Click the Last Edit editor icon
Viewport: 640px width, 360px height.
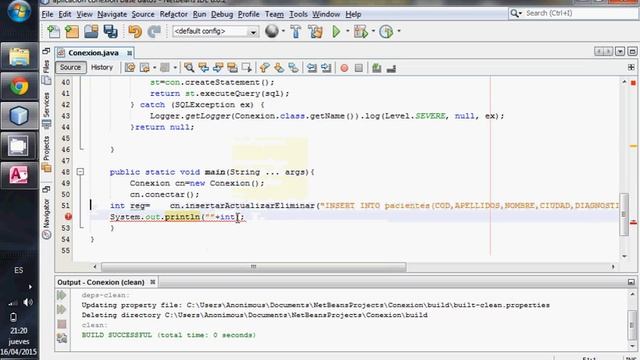coord(130,68)
